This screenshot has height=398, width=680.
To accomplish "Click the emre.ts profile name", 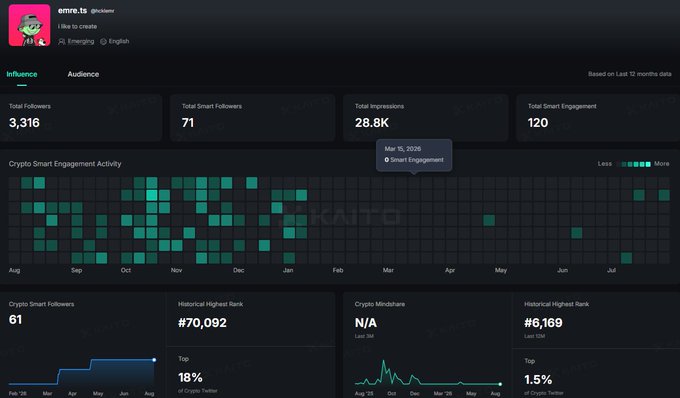I will 72,10.
